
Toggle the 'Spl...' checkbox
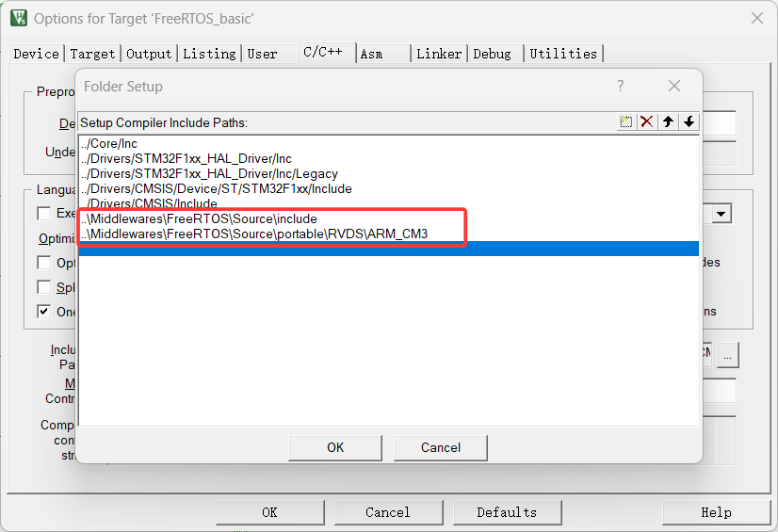(x=44, y=287)
